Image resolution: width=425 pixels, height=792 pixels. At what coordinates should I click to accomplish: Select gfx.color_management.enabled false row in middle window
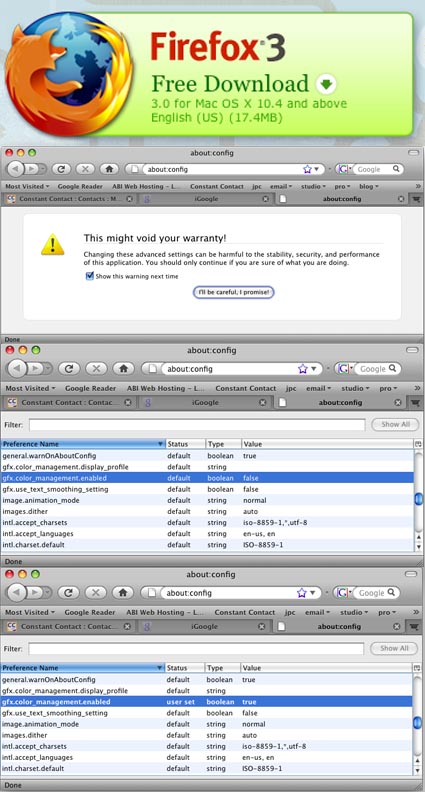click(207, 478)
